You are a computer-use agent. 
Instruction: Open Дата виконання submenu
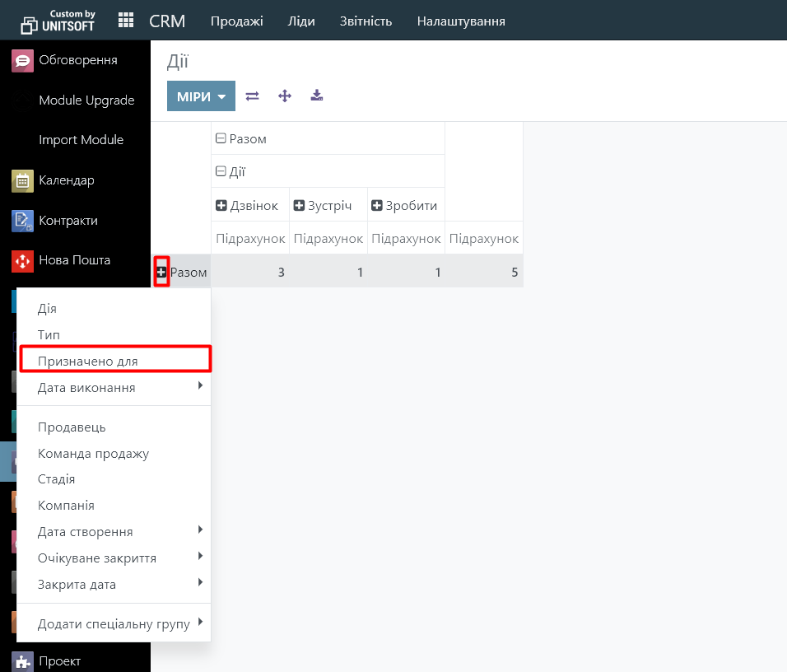tap(86, 387)
